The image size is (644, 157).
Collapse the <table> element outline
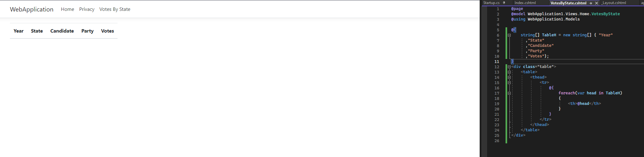(509, 72)
